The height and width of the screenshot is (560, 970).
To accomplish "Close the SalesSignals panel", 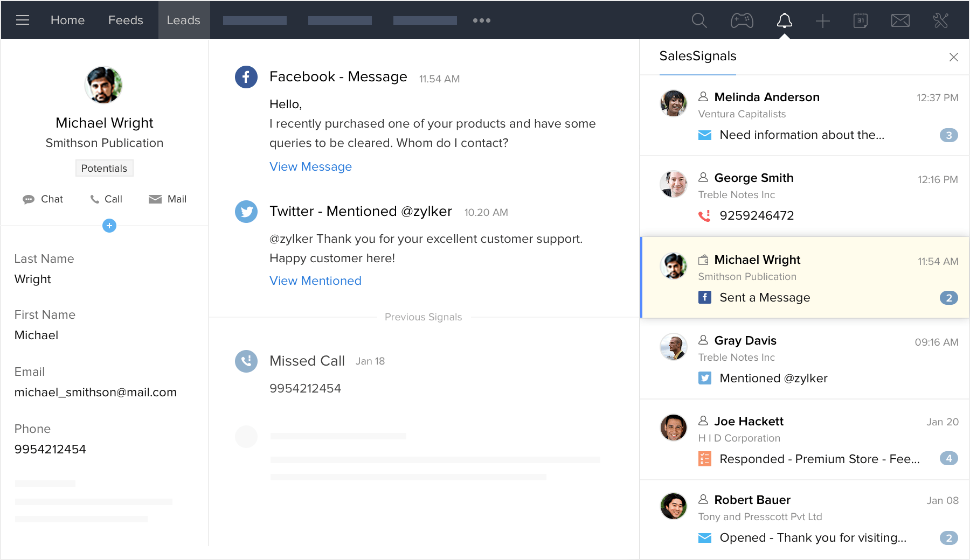I will (x=953, y=57).
